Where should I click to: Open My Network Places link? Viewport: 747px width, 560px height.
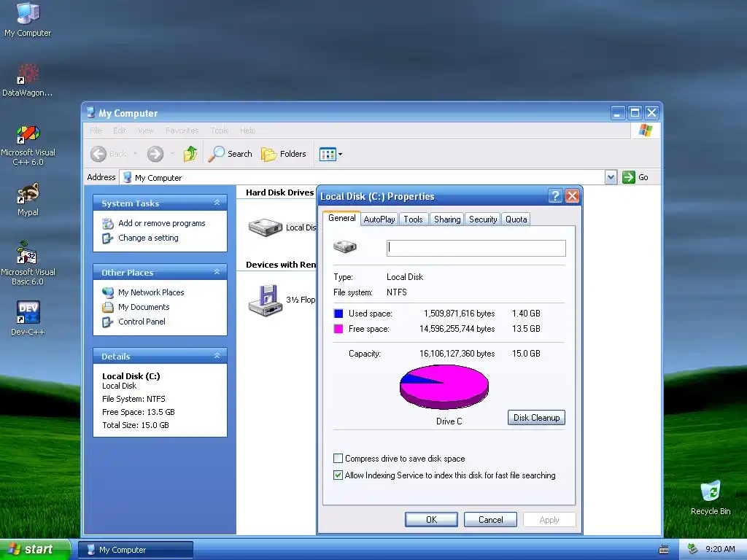tap(151, 292)
